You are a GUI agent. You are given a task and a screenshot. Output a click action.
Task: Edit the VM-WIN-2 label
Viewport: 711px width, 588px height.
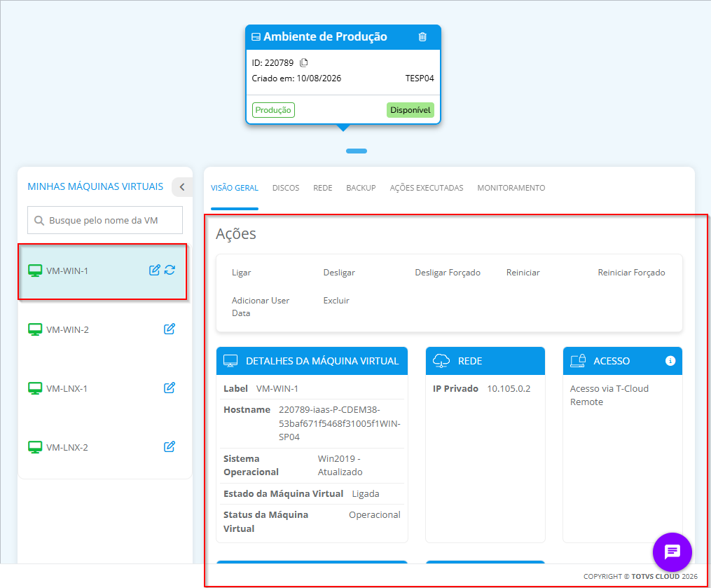[x=169, y=329]
